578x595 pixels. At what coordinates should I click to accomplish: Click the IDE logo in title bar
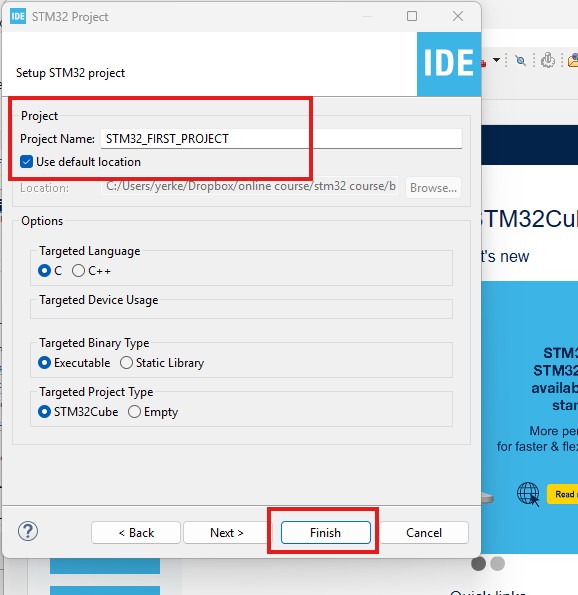(18, 16)
